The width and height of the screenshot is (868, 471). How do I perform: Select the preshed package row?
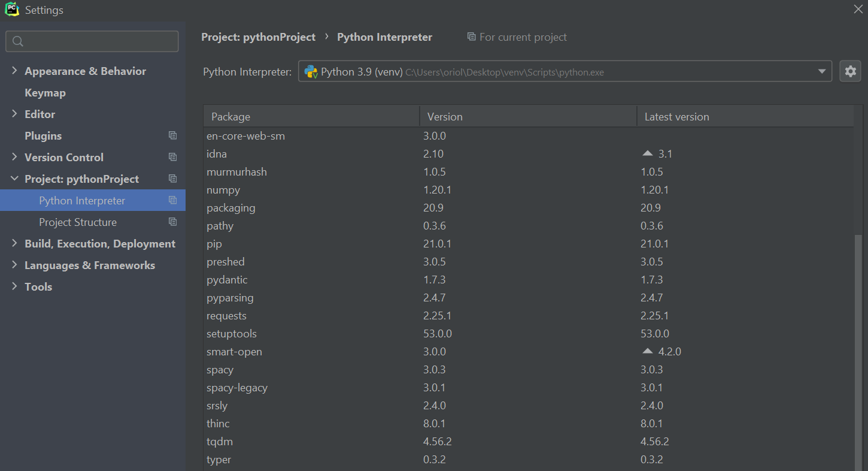pos(529,262)
